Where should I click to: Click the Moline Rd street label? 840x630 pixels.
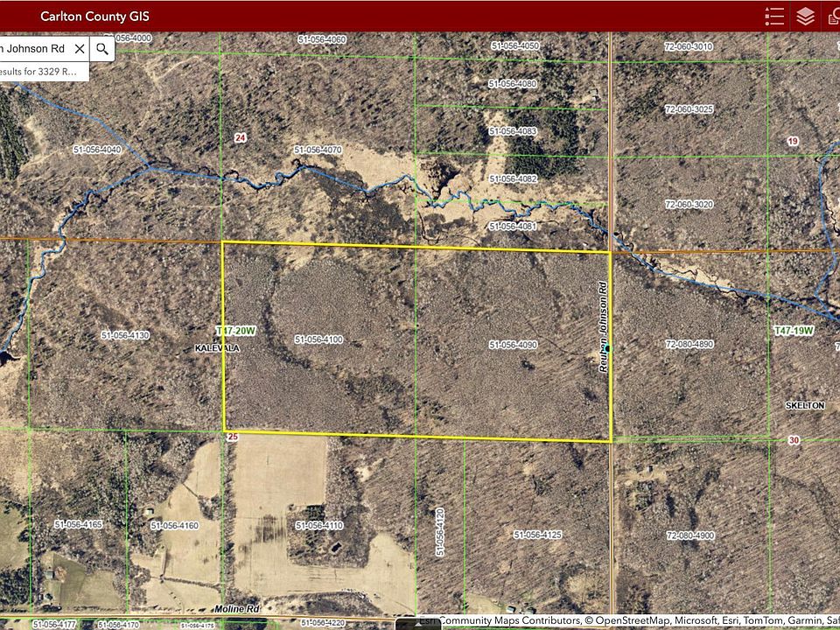pos(237,609)
